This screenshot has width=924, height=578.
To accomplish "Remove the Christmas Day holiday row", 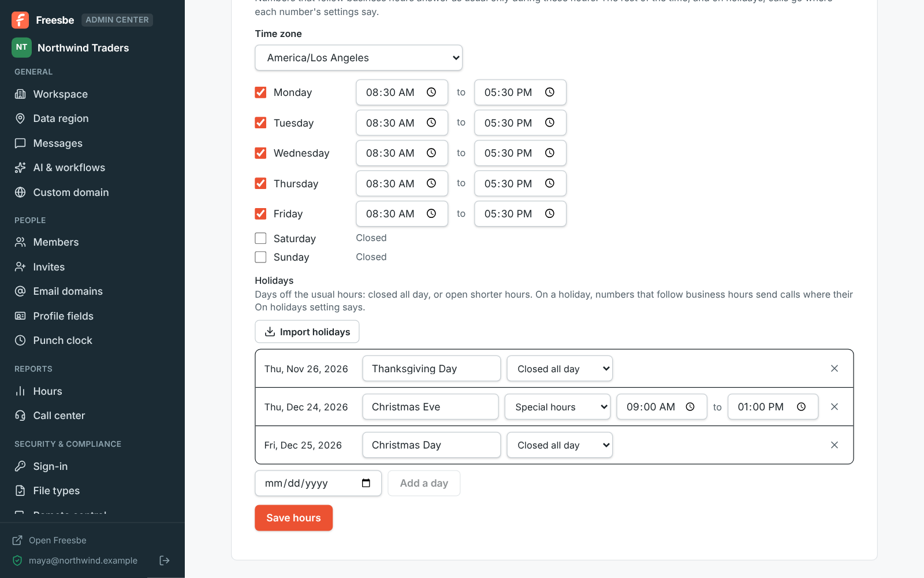I will point(834,445).
